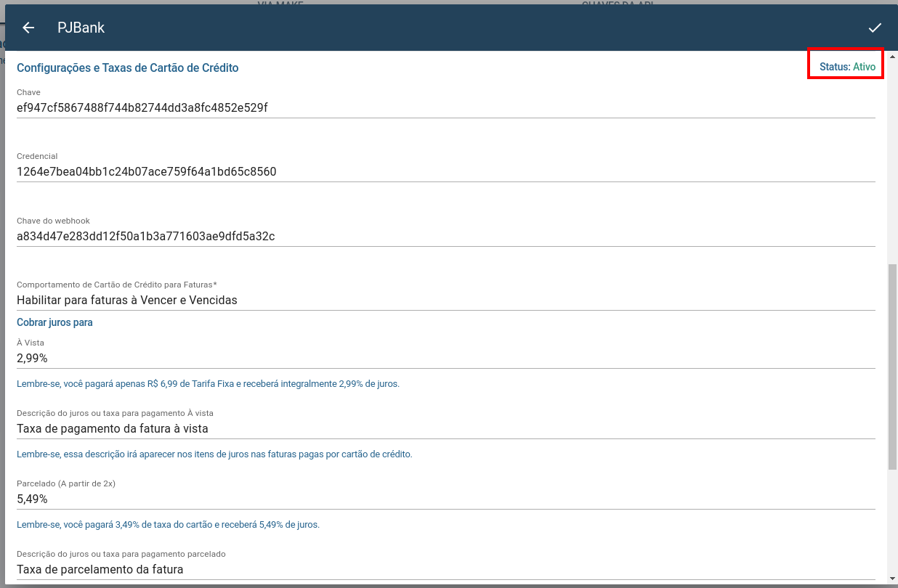898x588 pixels.
Task: Click the R$ 6,99 Tarifa Fixa reminder text
Action: coord(208,383)
